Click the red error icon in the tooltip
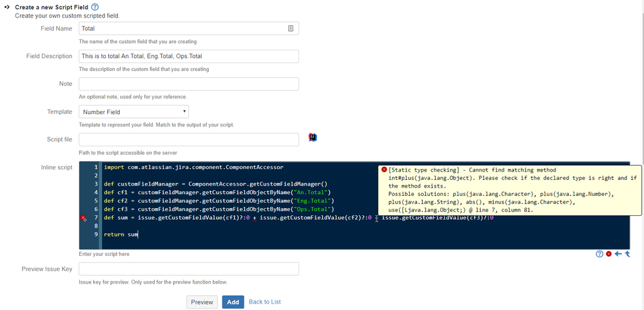The width and height of the screenshot is (644, 310). (384, 170)
